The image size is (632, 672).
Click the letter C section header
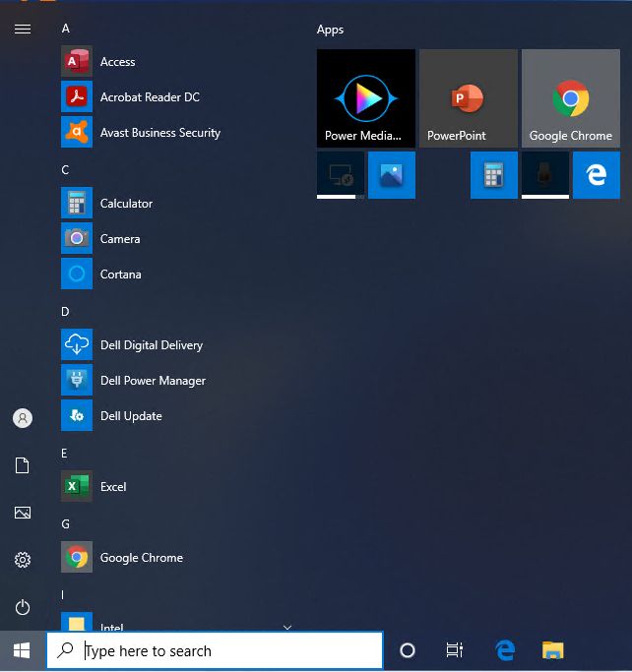pos(65,170)
